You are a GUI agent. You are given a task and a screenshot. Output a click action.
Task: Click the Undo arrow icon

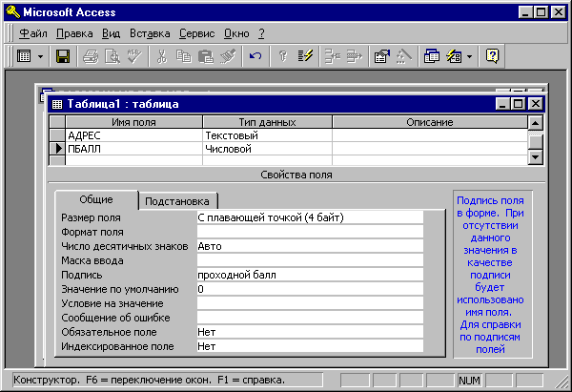[255, 57]
